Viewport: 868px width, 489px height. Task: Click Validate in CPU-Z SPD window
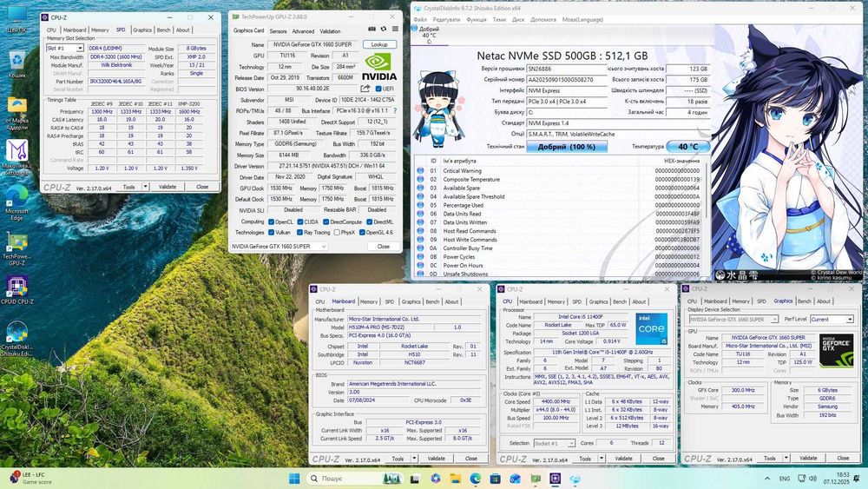coord(168,187)
